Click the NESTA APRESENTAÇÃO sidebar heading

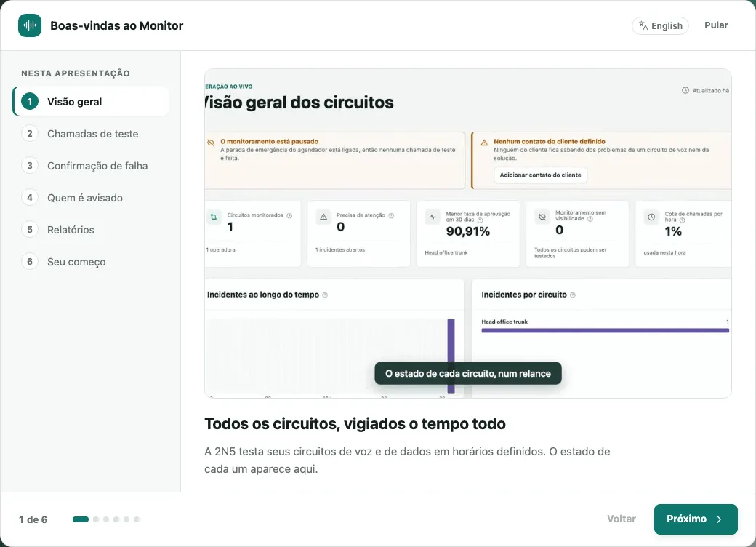76,73
